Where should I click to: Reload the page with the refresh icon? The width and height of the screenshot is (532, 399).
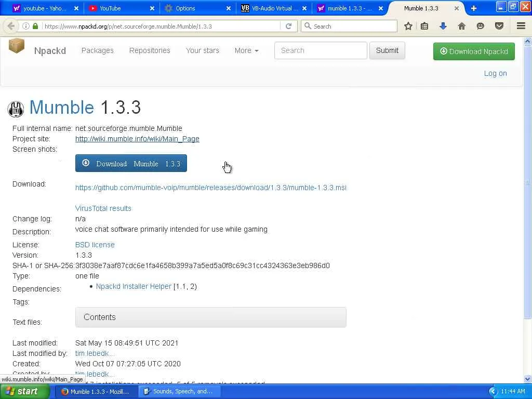(x=289, y=26)
